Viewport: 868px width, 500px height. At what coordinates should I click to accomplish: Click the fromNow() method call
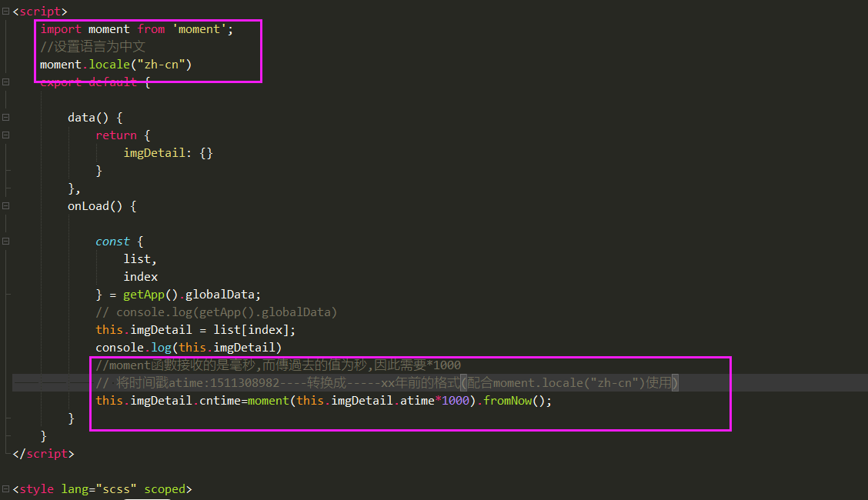point(518,401)
